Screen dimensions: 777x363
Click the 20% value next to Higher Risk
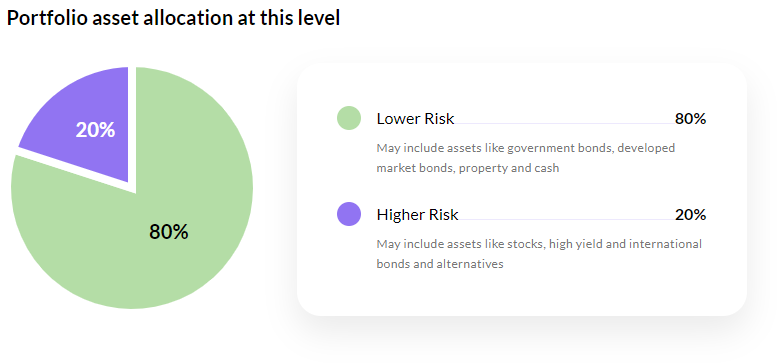pos(690,215)
